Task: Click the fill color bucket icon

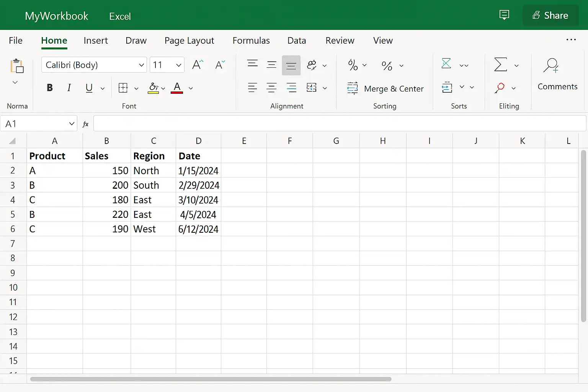Action: tap(154, 88)
